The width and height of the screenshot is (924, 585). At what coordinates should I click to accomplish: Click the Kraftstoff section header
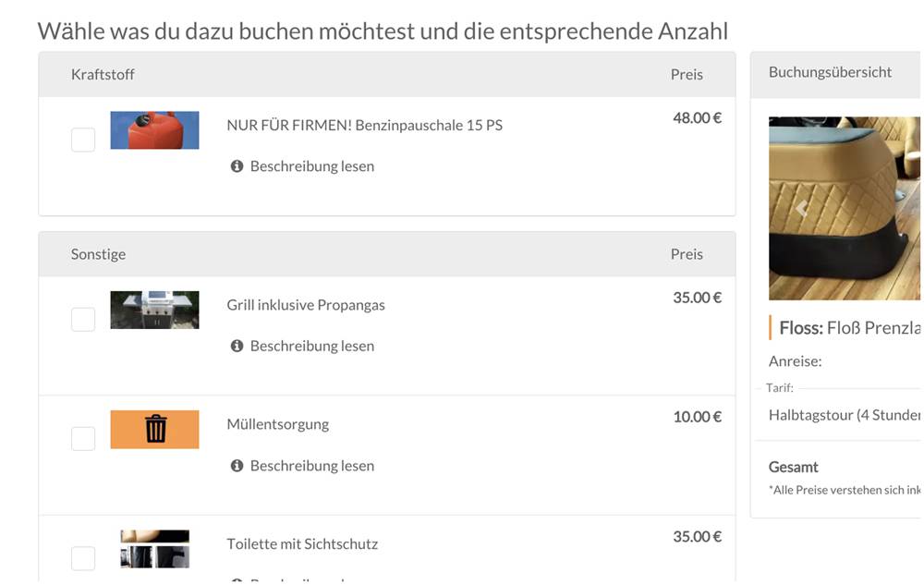[103, 74]
